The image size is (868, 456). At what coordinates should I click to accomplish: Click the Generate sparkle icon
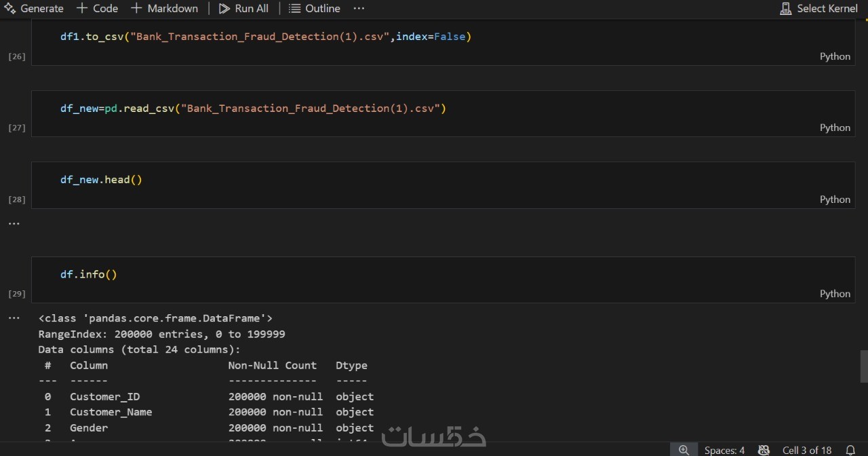[x=9, y=8]
